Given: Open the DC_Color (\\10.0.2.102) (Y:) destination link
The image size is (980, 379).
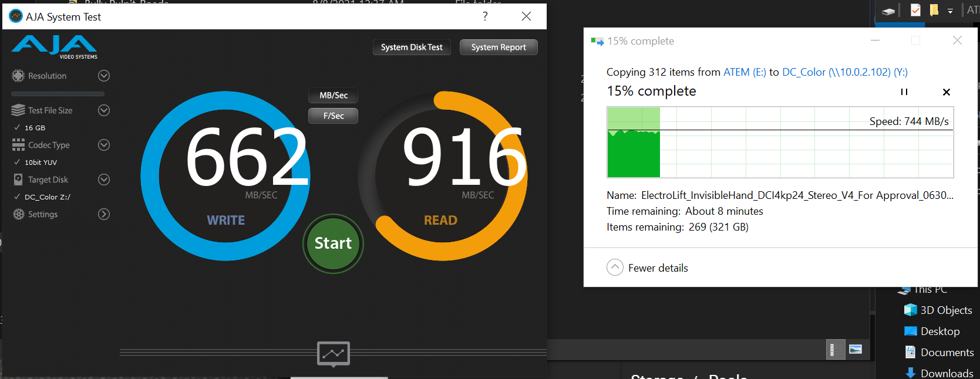Looking at the screenshot, I should pyautogui.click(x=845, y=72).
